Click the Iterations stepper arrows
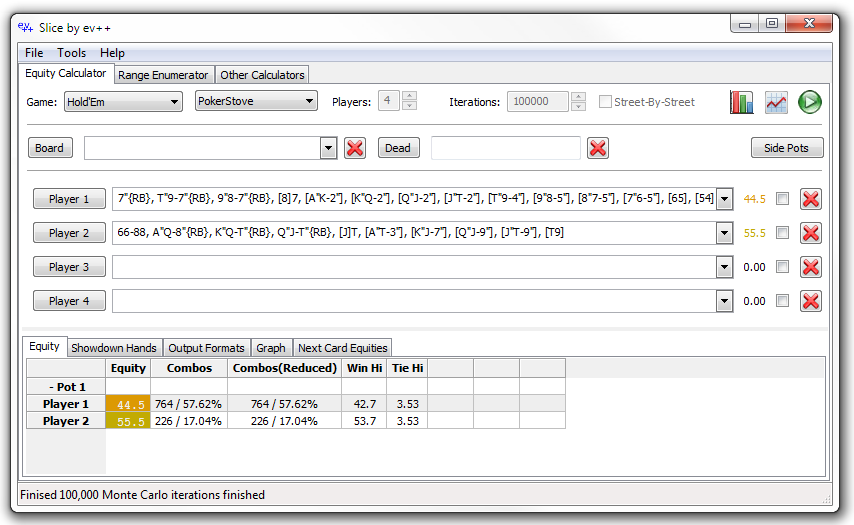This screenshot has width=854, height=525. point(578,101)
